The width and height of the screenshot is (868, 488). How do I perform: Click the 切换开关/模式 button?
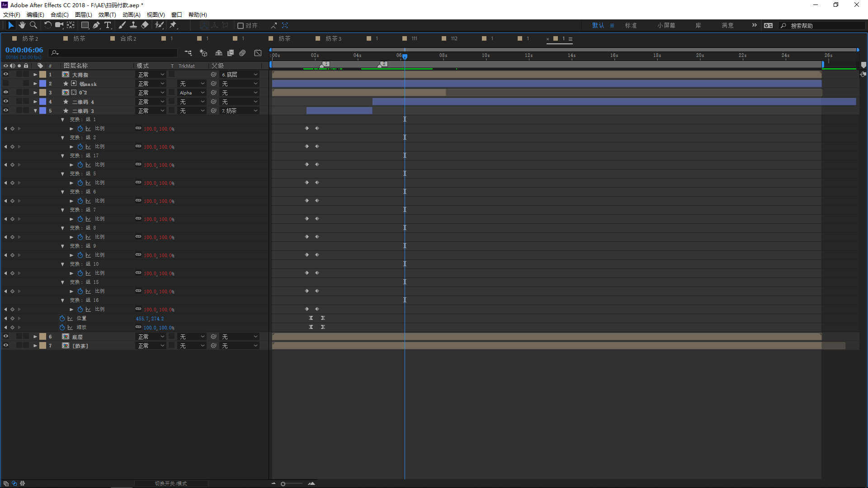(x=171, y=483)
